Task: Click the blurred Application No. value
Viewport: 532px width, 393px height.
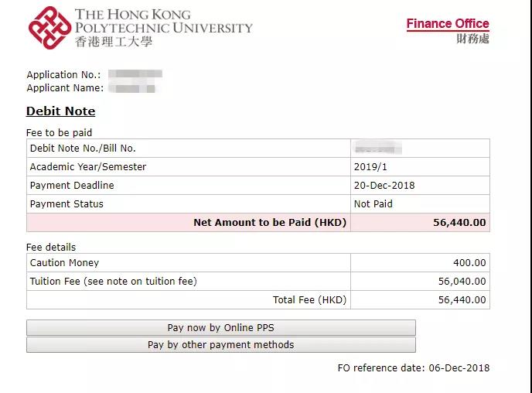Action: 135,74
